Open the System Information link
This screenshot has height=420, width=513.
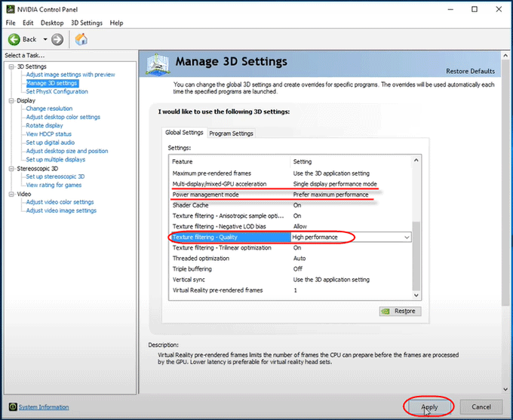click(x=44, y=407)
